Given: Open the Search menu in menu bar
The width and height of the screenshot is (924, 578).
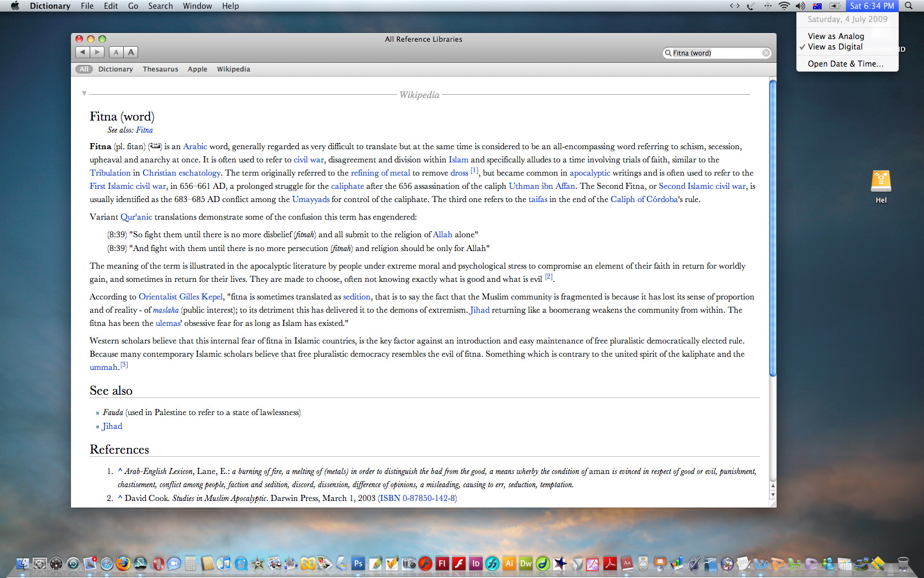Looking at the screenshot, I should point(160,6).
